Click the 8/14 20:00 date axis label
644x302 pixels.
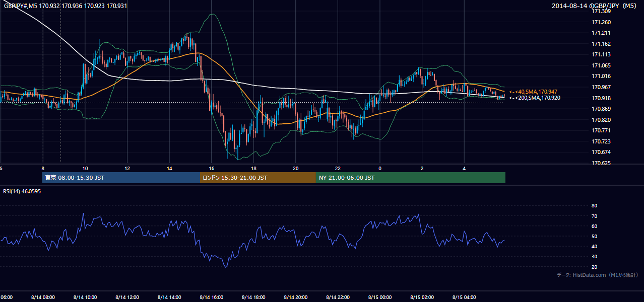point(296,297)
